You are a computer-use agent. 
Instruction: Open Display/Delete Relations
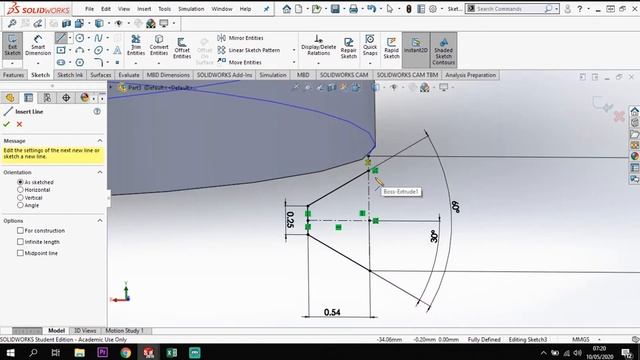[x=319, y=45]
